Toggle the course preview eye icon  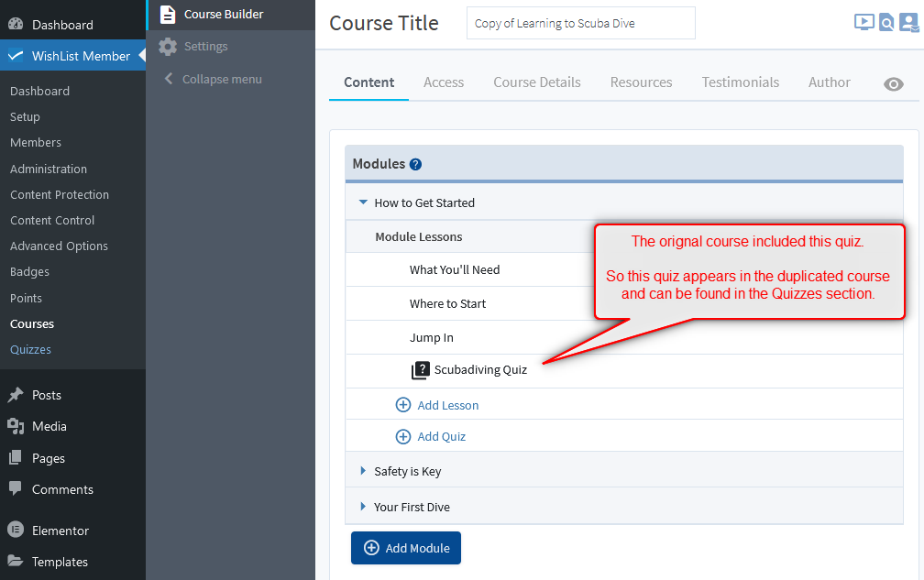[893, 84]
